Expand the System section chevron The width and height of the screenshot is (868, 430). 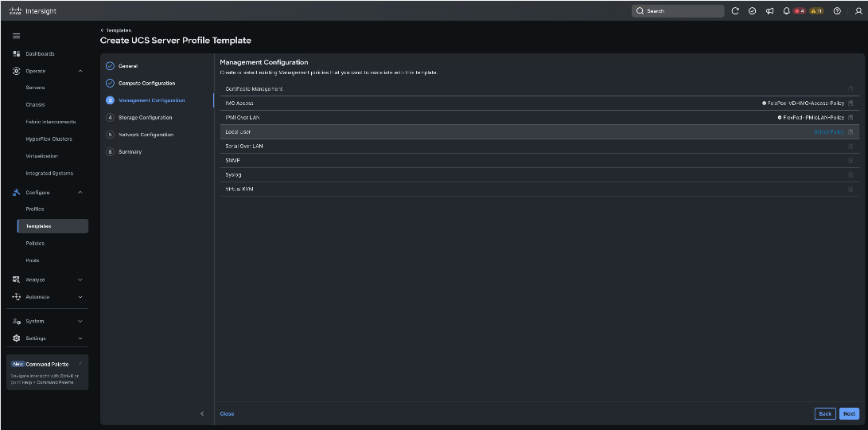(80, 322)
